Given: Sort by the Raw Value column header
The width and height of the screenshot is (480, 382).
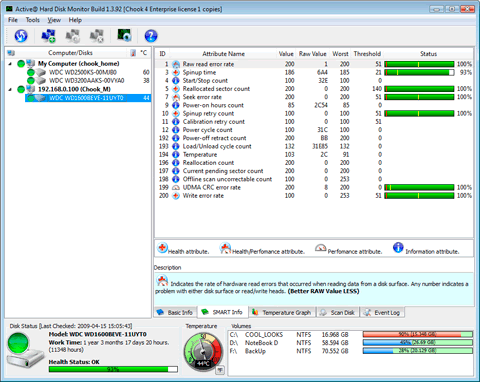Looking at the screenshot, I should 312,54.
